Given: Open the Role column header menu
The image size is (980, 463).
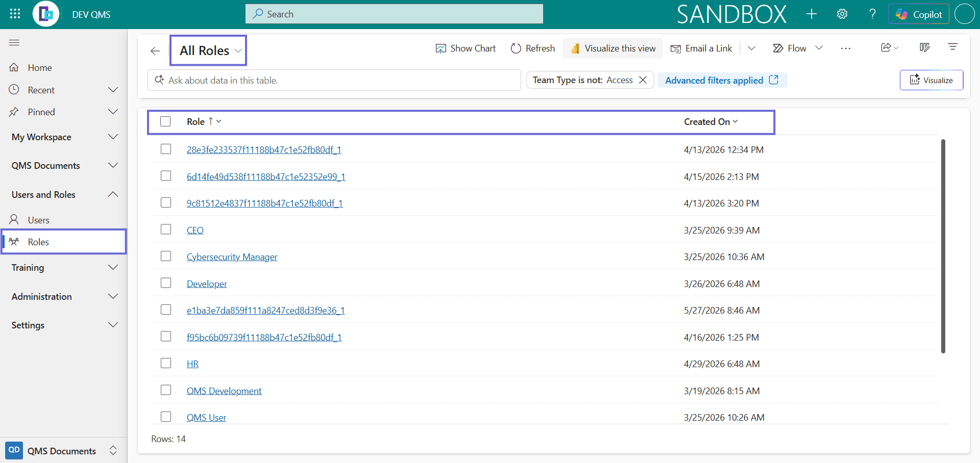Looking at the screenshot, I should click(204, 121).
